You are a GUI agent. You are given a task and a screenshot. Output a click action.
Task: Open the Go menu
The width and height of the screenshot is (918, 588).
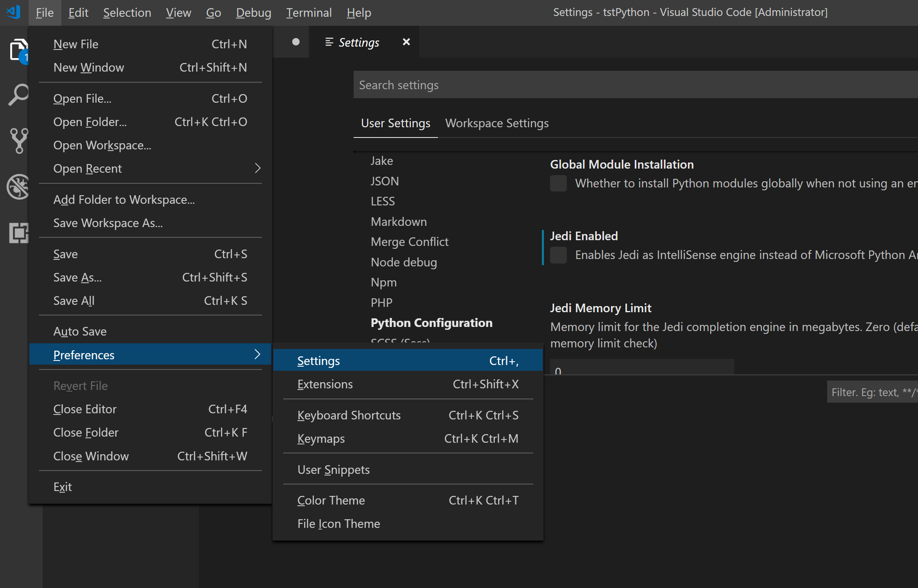pyautogui.click(x=214, y=13)
